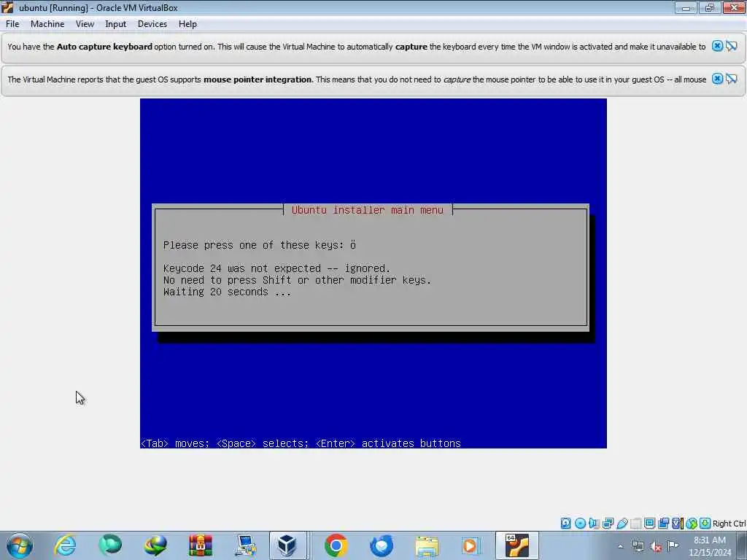747x560 pixels.
Task: Launch the media player taskbar icon
Action: (x=471, y=545)
